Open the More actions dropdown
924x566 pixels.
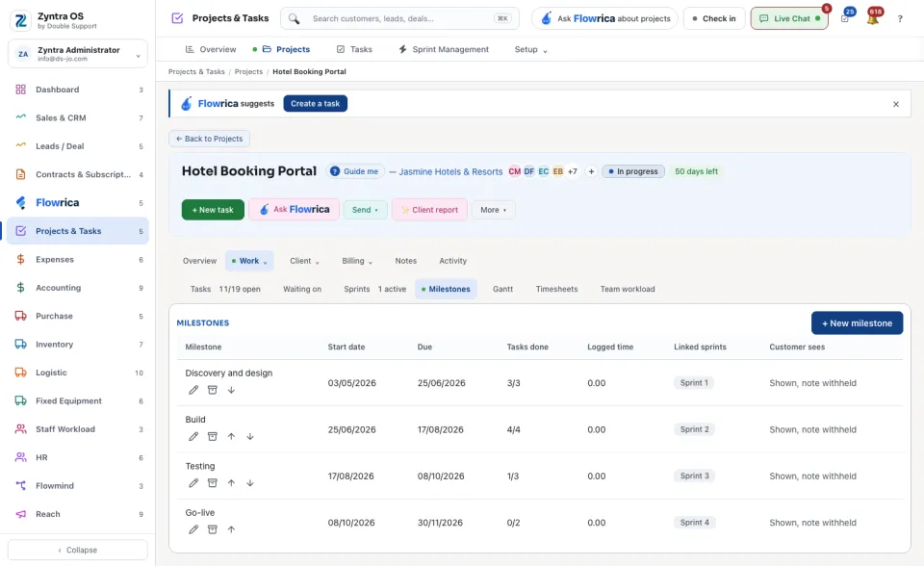pos(493,210)
